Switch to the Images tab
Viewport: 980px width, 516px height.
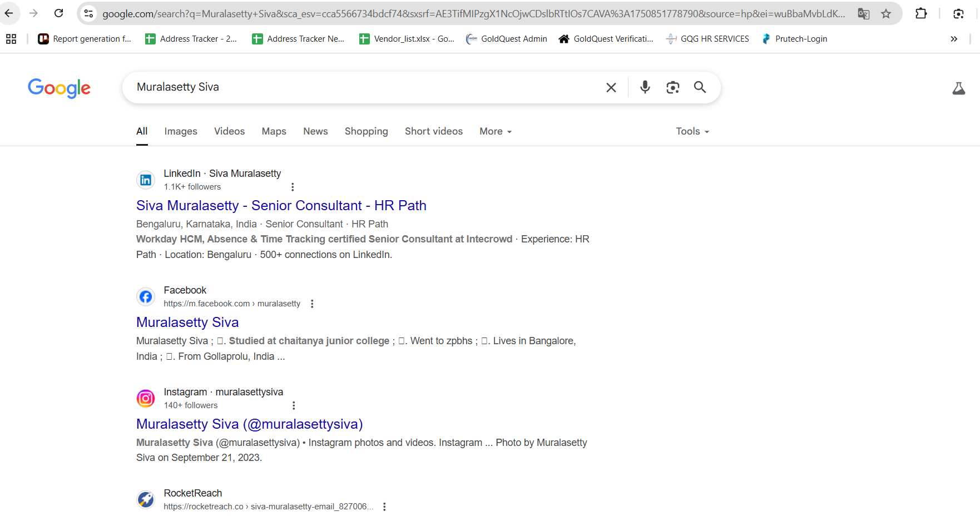pyautogui.click(x=181, y=131)
